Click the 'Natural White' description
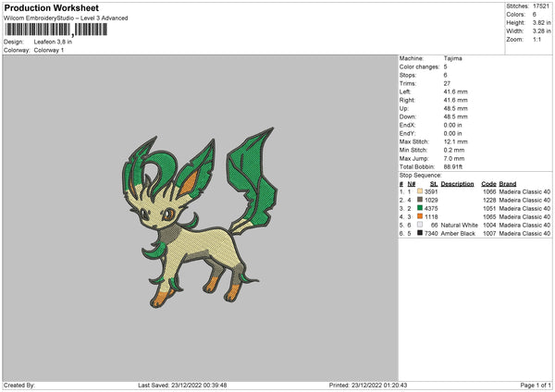Viewport: 555px width, 392px height. coord(459,225)
